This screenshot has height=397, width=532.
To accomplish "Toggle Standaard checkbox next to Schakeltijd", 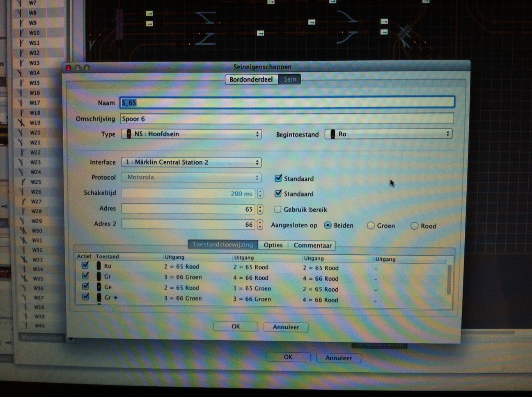I will point(278,194).
